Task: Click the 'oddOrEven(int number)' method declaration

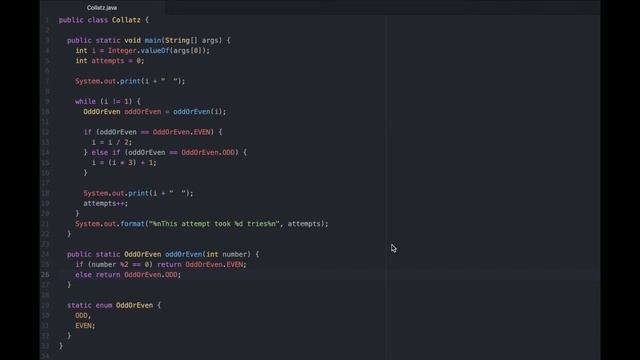Action: 163,254
